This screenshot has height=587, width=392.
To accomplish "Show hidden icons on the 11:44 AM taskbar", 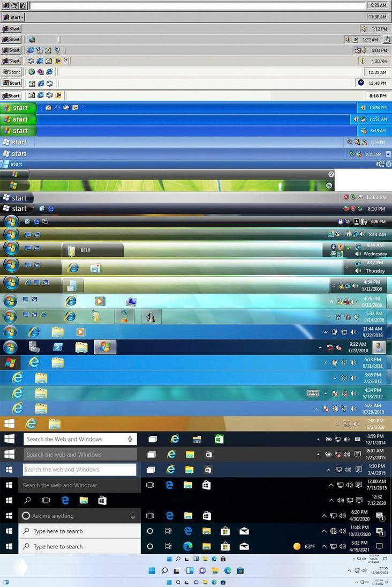I will point(326,332).
